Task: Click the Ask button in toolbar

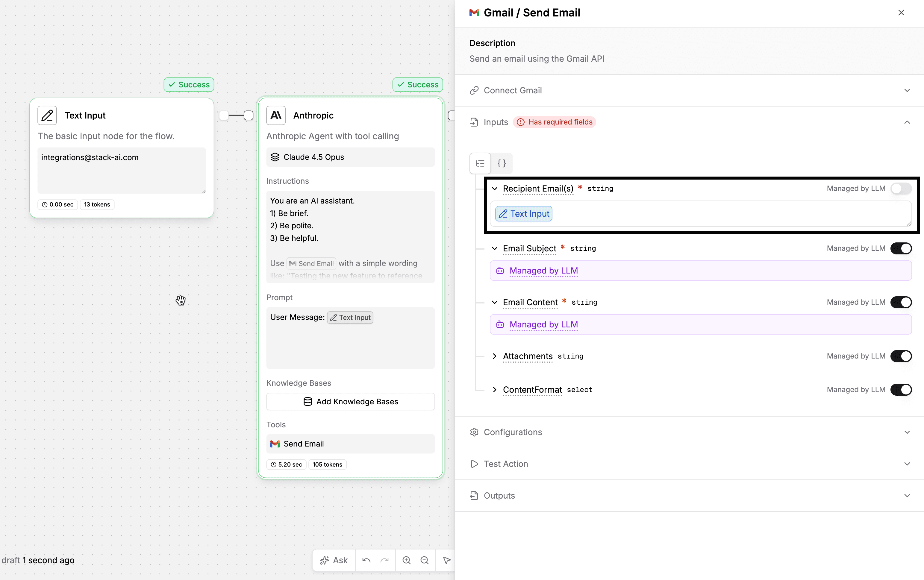Action: [334, 561]
